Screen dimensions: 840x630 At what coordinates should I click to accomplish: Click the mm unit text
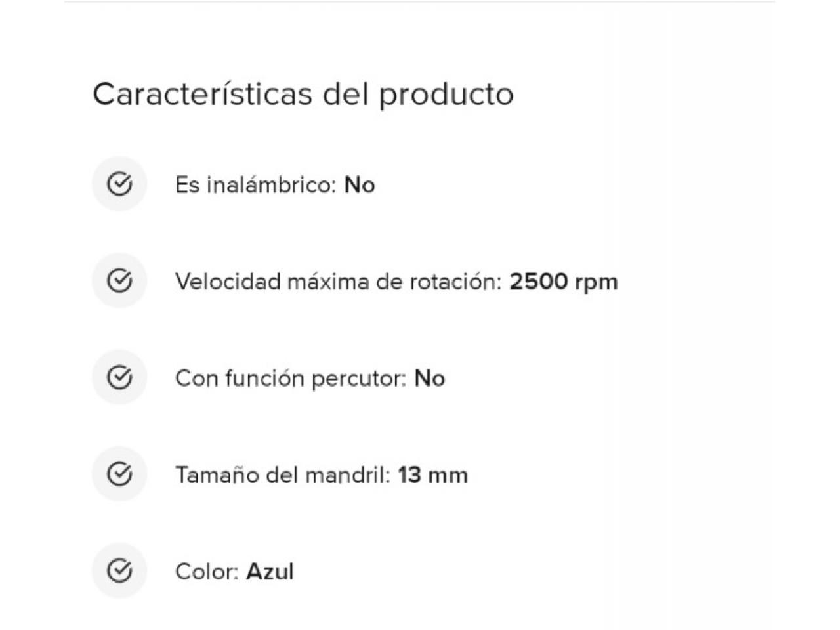tap(448, 476)
